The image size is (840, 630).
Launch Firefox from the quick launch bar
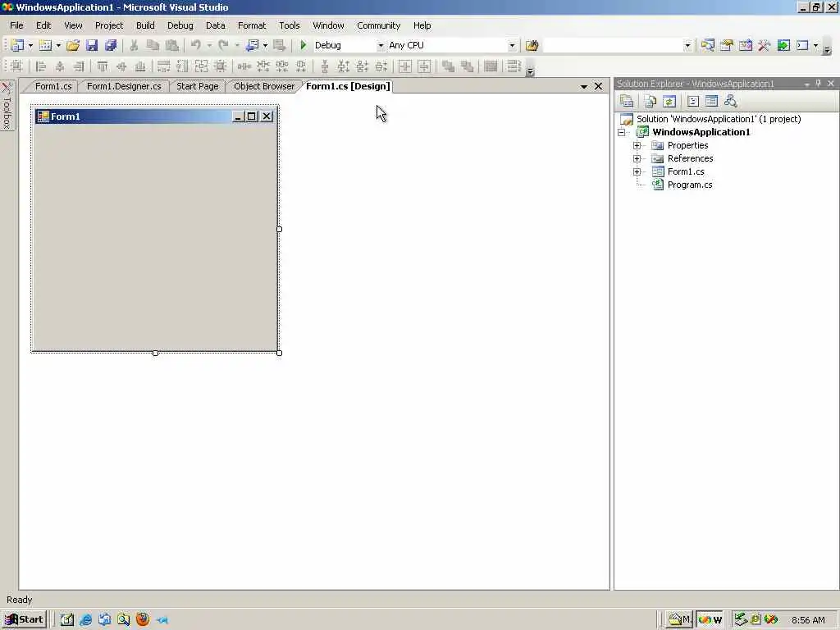click(x=143, y=620)
